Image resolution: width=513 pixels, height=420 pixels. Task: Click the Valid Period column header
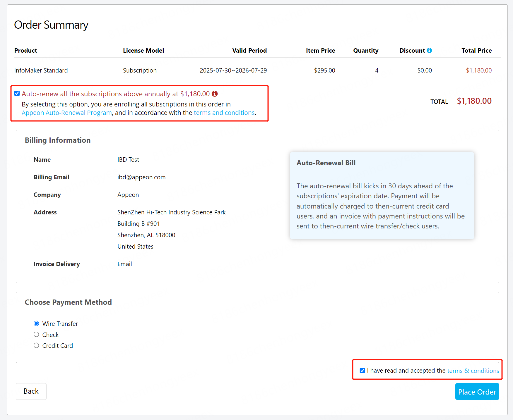(249, 51)
